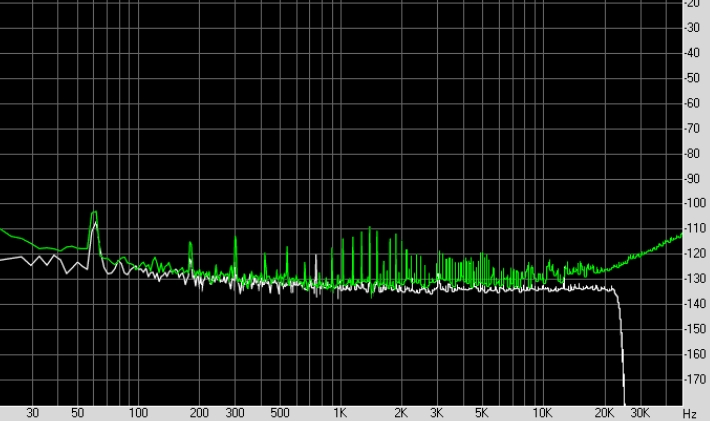710x421 pixels.
Task: Click the -150 dB level label
Action: [x=694, y=329]
